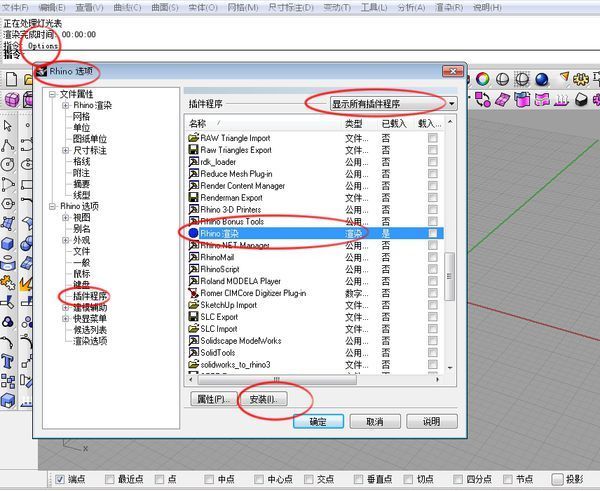The image size is (600, 491).
Task: Expand the 尺寸标注 tree node
Action: 65,150
